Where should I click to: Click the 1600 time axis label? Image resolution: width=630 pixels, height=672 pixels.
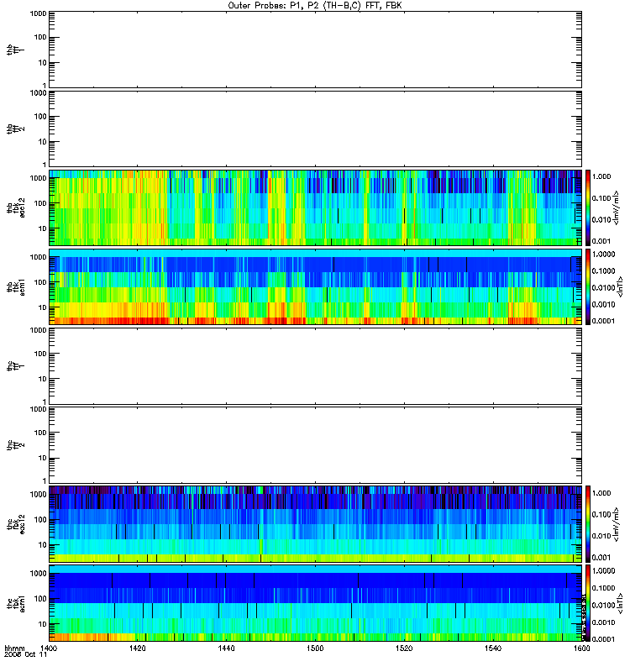(581, 648)
